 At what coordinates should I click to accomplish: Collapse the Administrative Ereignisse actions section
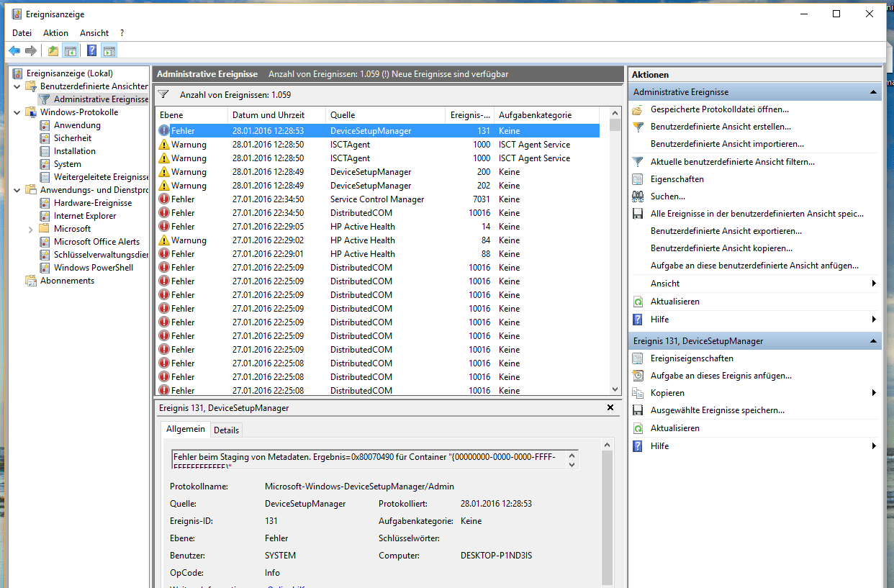(x=873, y=92)
